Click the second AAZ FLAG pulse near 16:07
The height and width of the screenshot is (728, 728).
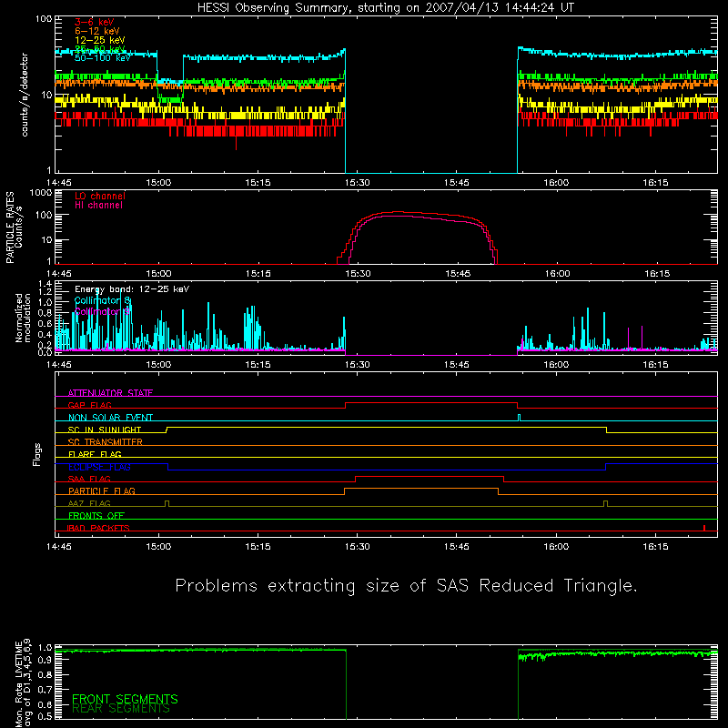[x=605, y=503]
